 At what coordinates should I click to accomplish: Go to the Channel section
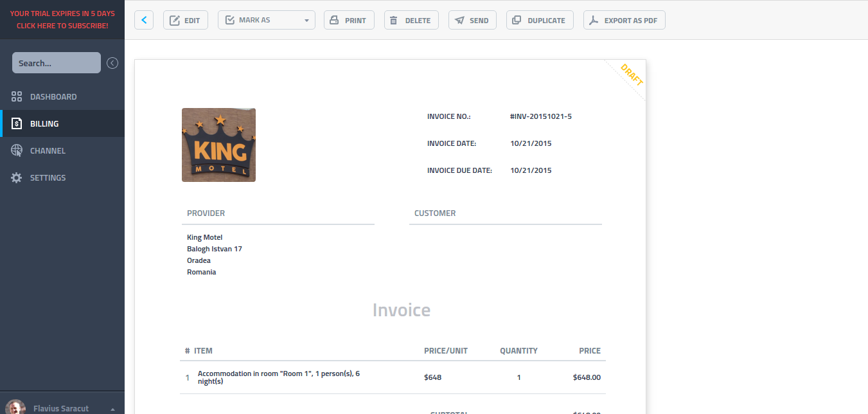pos(62,150)
